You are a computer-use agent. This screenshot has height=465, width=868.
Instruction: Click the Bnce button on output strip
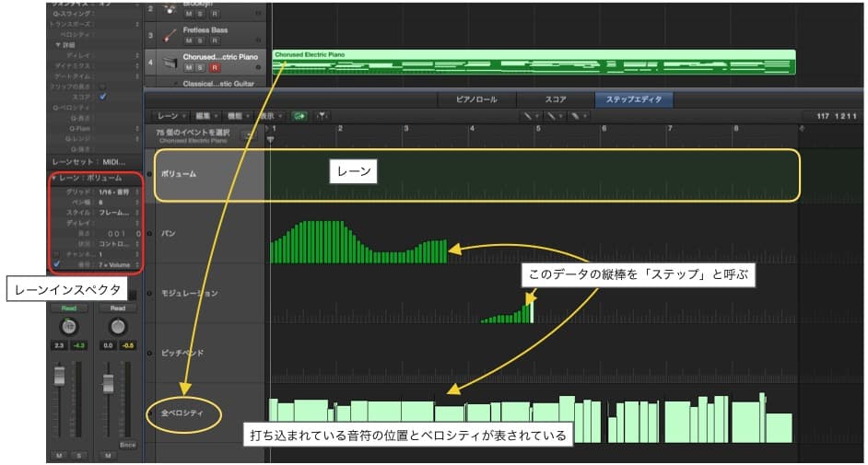tap(127, 445)
